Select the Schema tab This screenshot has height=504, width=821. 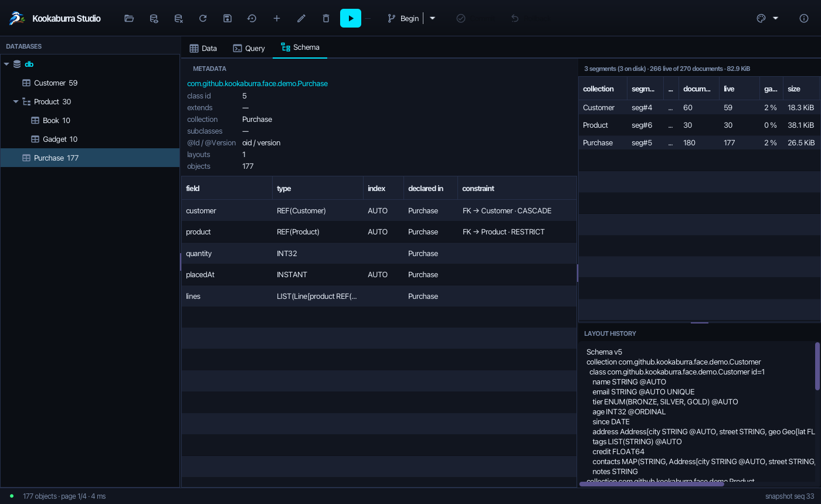[300, 47]
